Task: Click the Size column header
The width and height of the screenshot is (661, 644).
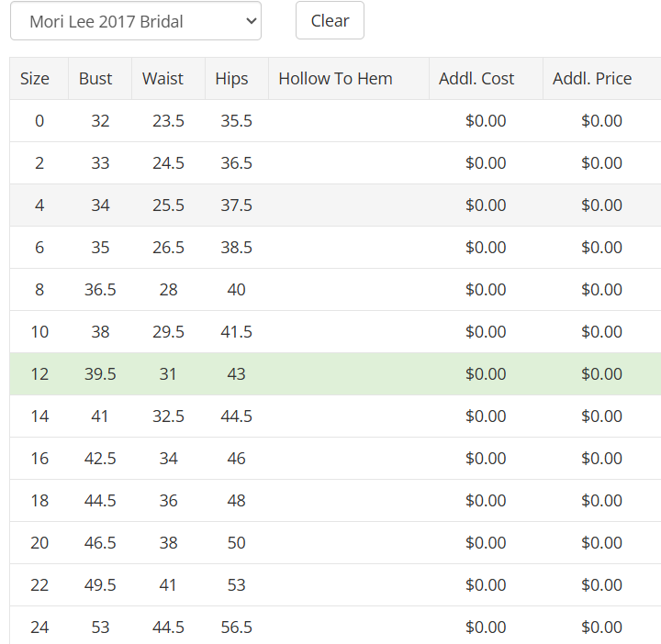Action: (35, 79)
